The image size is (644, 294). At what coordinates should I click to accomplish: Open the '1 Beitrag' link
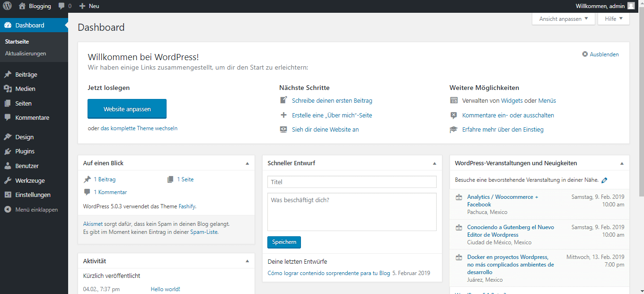pos(105,179)
